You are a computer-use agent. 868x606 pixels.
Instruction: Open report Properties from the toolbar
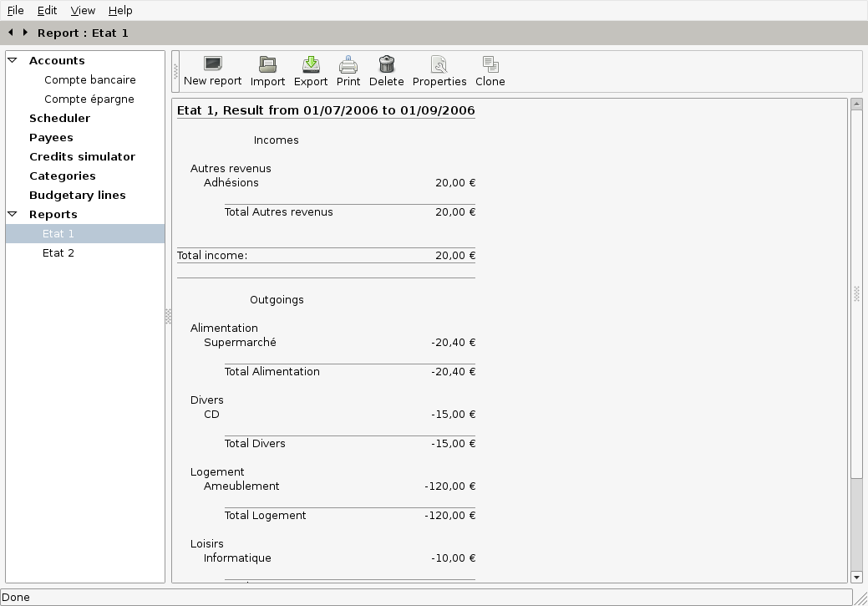point(439,65)
